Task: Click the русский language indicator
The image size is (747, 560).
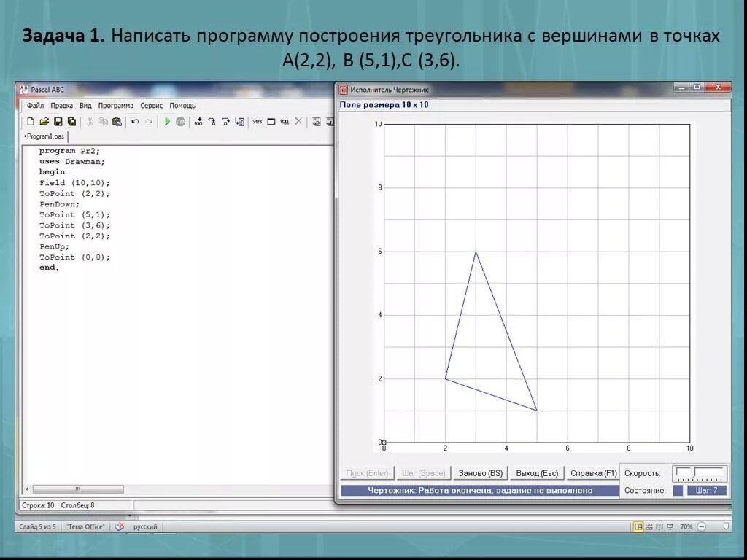Action: pos(145,526)
